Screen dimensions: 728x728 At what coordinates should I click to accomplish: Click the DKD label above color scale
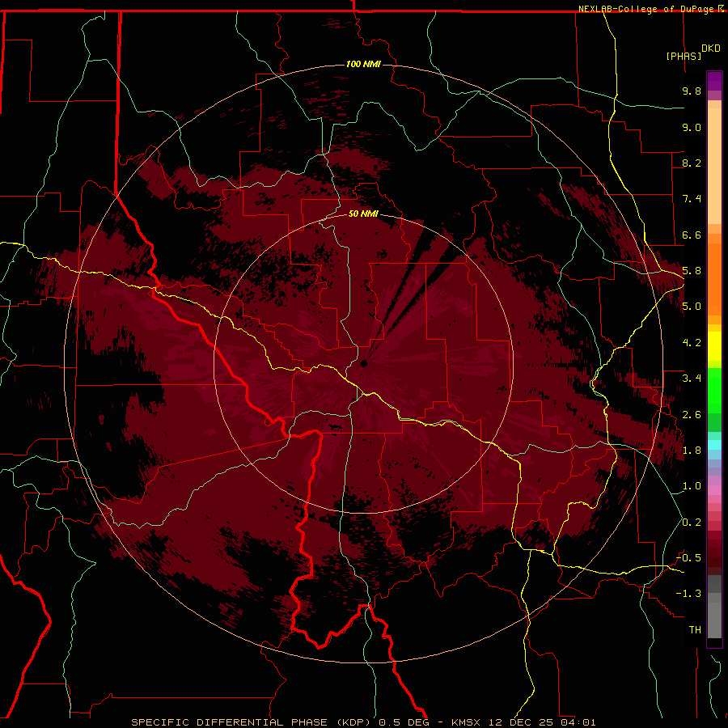point(711,49)
